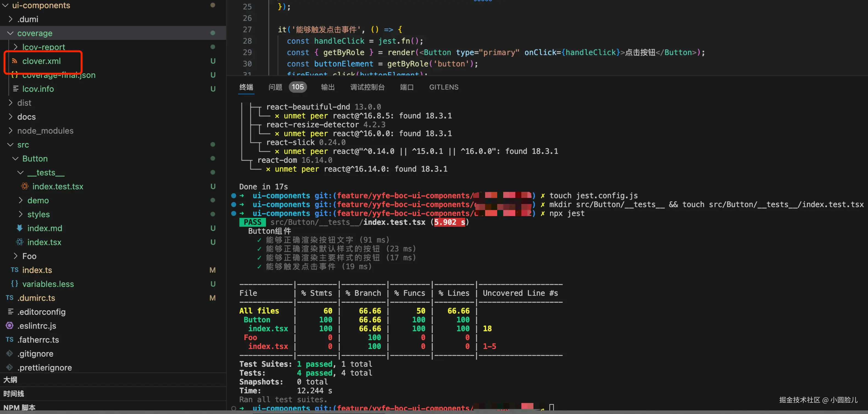Click the braces icon beside variables.less
The image size is (868, 414).
pyautogui.click(x=15, y=283)
